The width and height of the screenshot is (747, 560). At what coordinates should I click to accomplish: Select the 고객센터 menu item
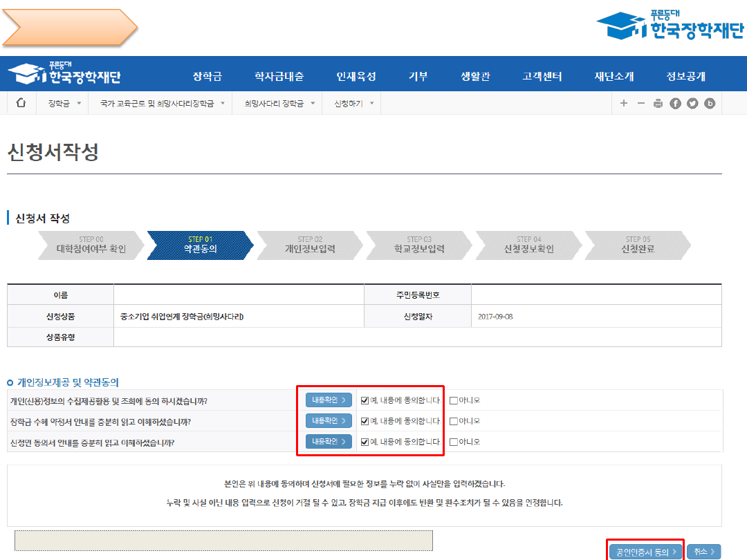tap(542, 76)
